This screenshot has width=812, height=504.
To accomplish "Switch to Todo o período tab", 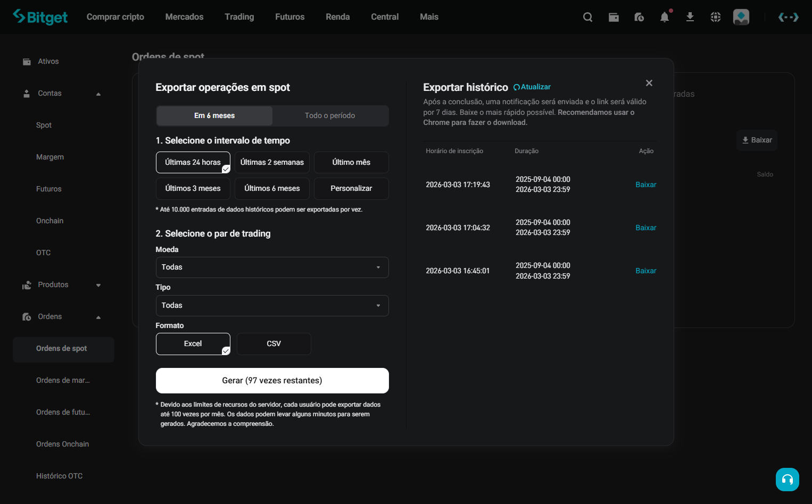I will [x=330, y=115].
